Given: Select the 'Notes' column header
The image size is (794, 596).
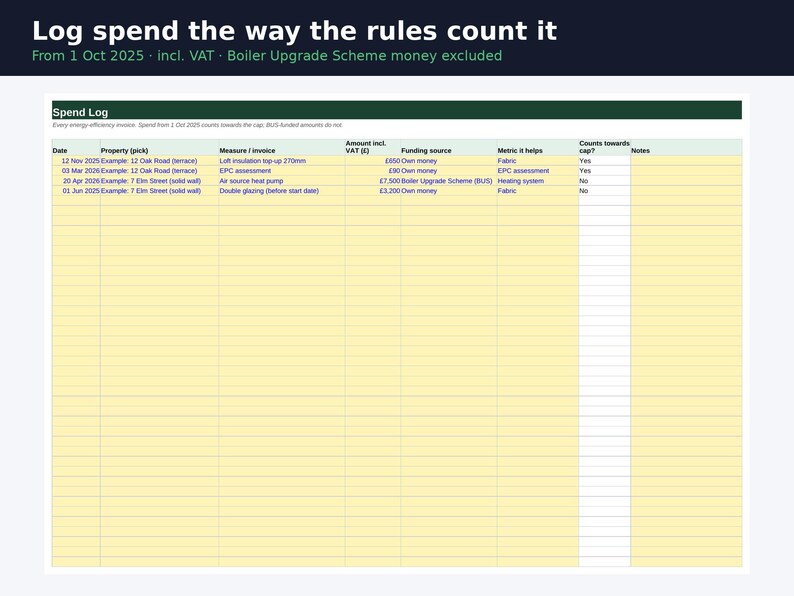Looking at the screenshot, I should click(686, 147).
